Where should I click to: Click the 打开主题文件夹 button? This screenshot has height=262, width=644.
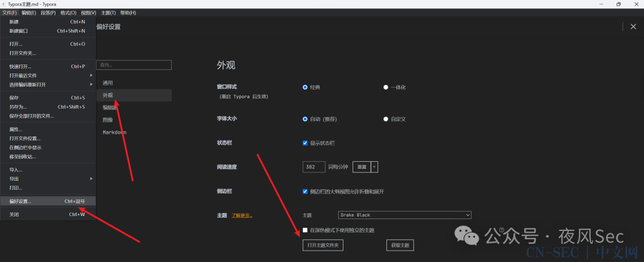323,245
